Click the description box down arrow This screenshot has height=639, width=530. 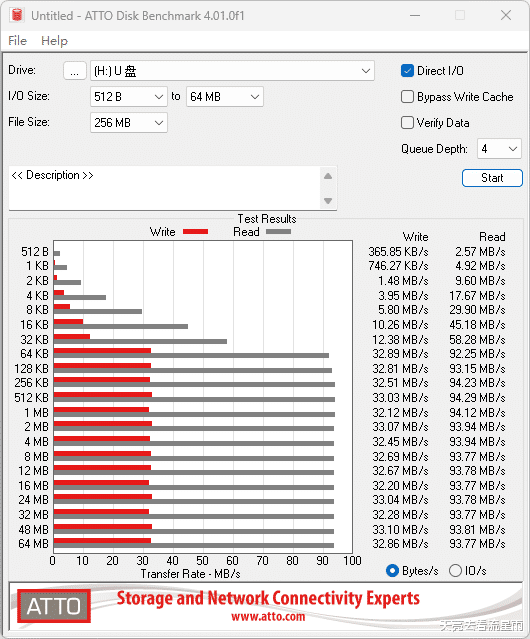328,201
